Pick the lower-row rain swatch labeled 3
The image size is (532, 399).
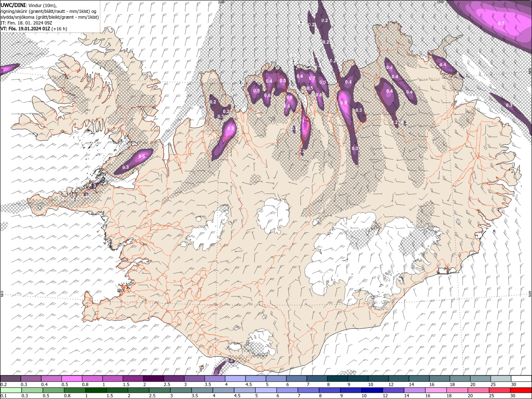click(x=181, y=390)
